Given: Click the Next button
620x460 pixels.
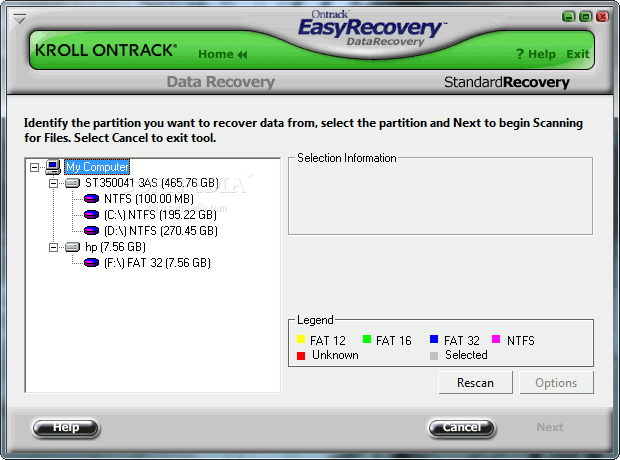Looking at the screenshot, I should (x=550, y=427).
